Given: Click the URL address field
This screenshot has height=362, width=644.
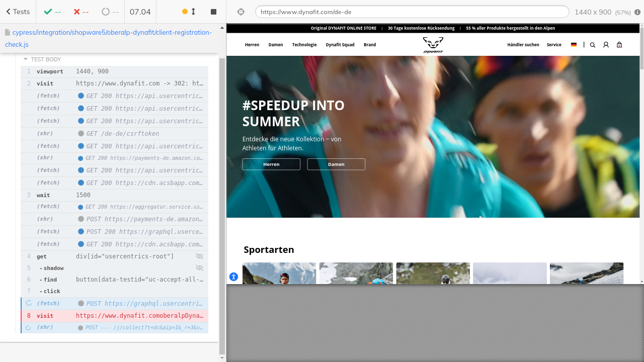Looking at the screenshot, I should 412,12.
